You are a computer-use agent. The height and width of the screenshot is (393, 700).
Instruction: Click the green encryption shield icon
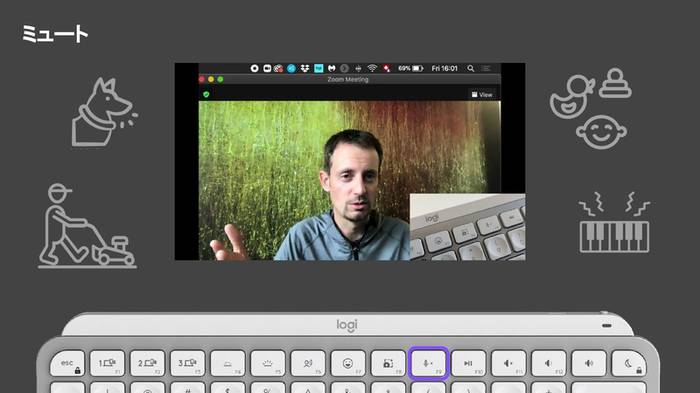[206, 94]
